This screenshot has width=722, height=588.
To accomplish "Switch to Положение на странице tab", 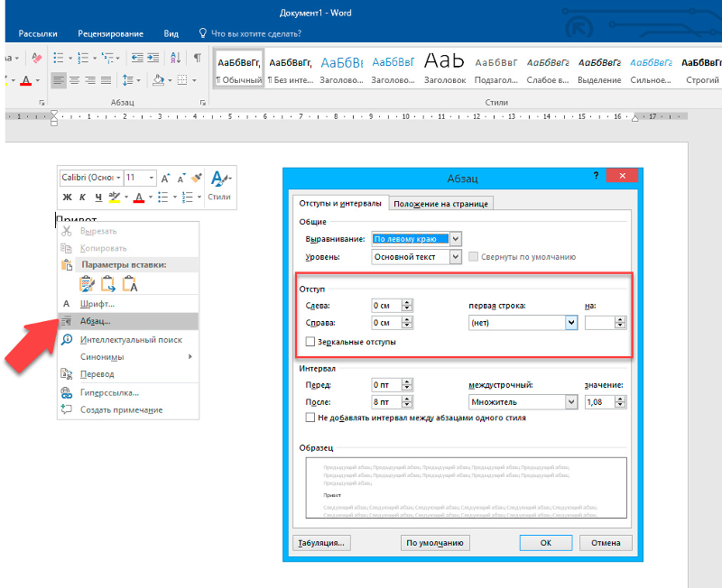I will 440,203.
